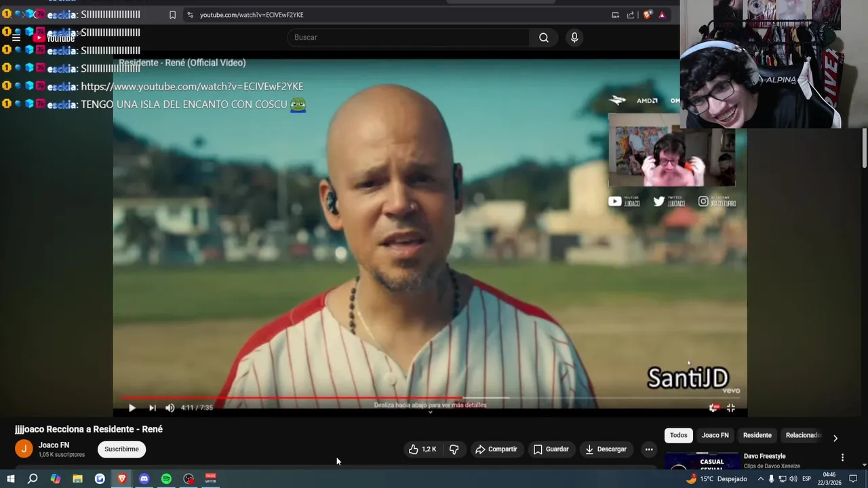This screenshot has width=868, height=488.
Task: Dislike the video with thumbs down
Action: (454, 449)
